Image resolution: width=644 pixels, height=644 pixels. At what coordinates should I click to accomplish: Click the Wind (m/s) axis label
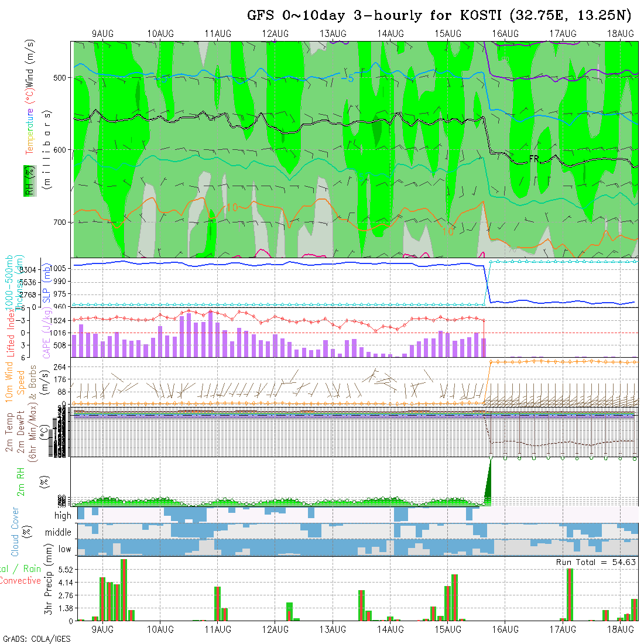tap(30, 63)
